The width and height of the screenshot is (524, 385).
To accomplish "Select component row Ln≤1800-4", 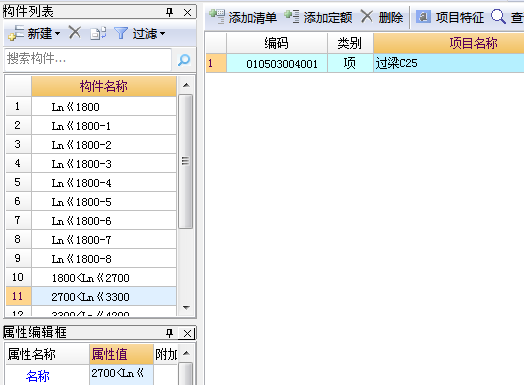I will [104, 183].
